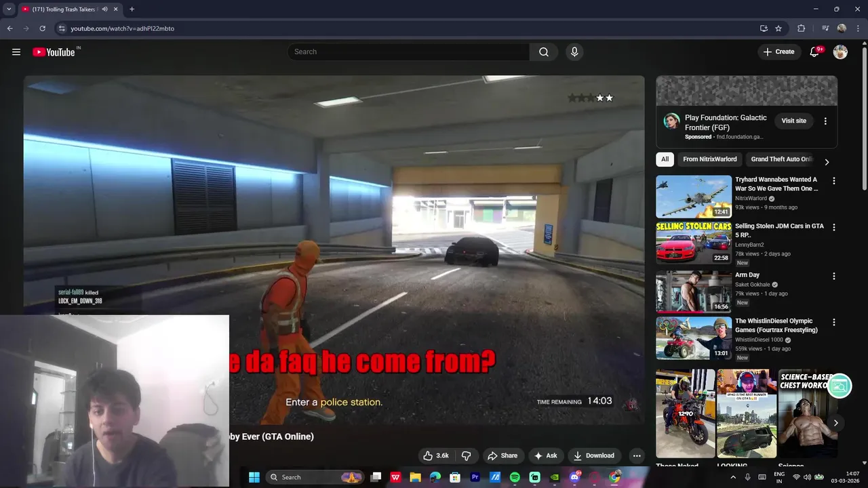Install app icon in the address bar
Image resolution: width=868 pixels, height=488 pixels.
click(764, 28)
